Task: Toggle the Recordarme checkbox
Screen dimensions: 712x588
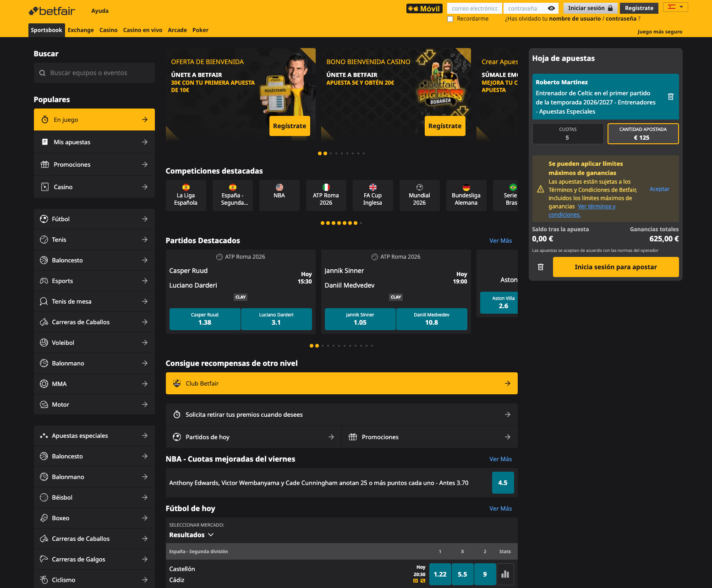Action: pyautogui.click(x=450, y=19)
